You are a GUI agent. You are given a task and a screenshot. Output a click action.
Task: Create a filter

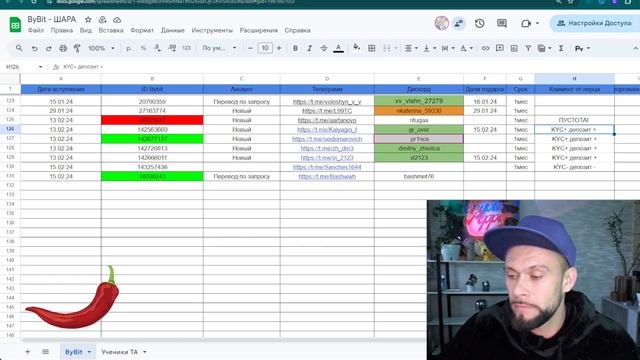pos(528,48)
